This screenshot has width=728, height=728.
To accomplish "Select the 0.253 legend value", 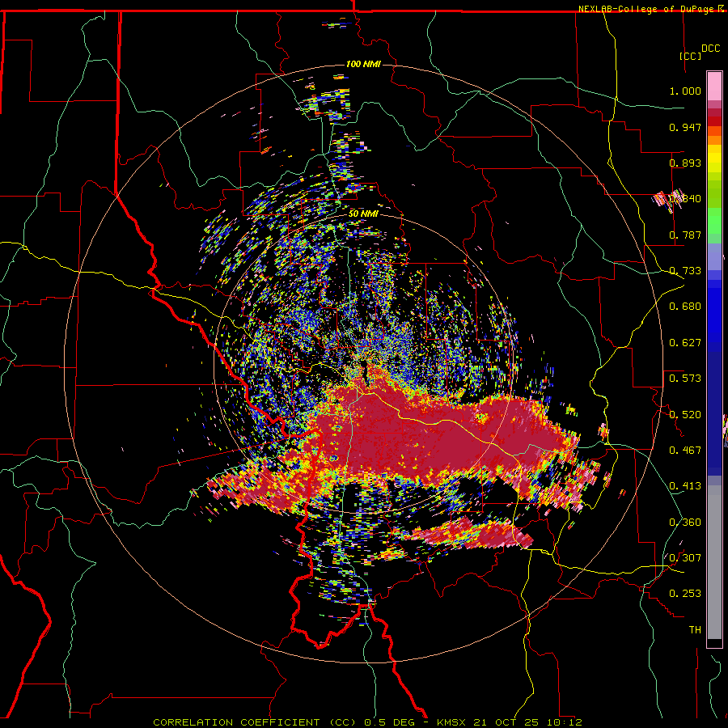I will [x=685, y=594].
